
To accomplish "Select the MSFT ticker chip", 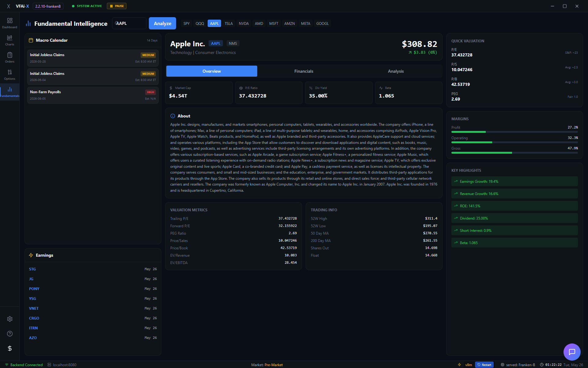I will 274,24.
